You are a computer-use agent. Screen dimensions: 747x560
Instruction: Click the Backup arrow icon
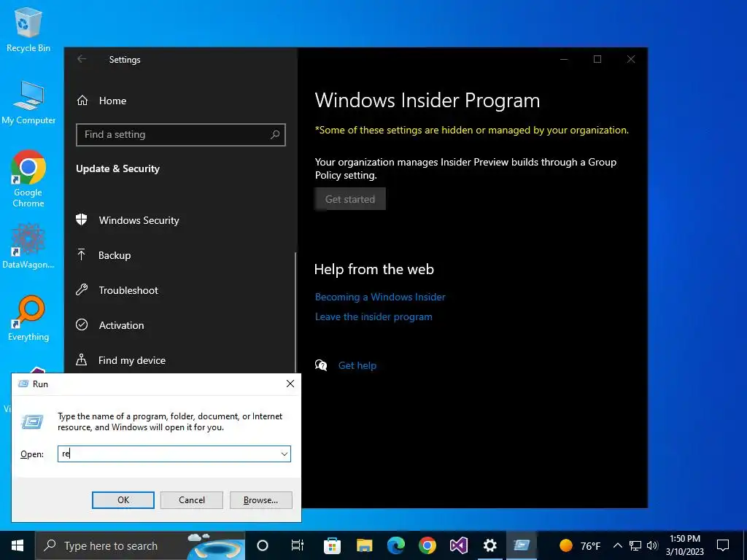coord(82,254)
